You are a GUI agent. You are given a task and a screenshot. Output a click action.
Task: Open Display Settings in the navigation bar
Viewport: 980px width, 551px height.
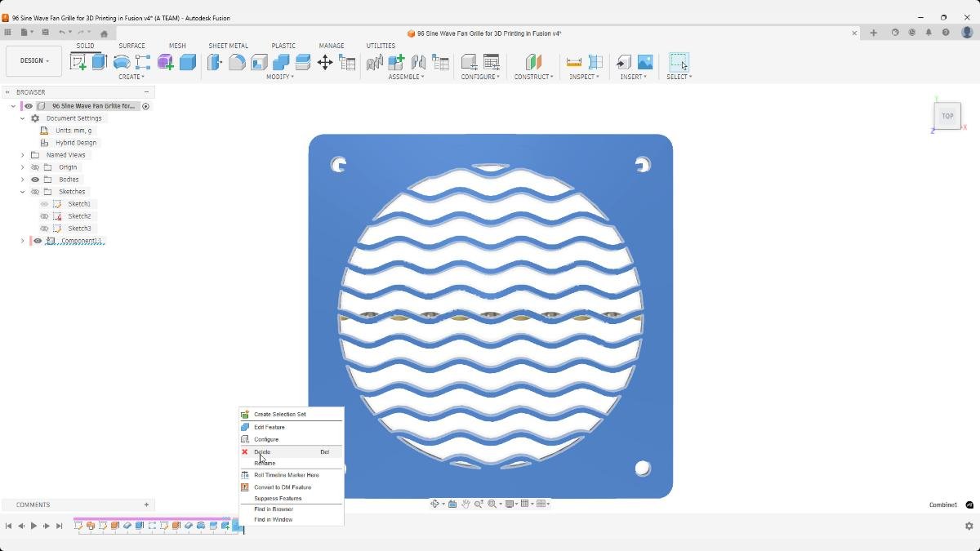coord(510,504)
